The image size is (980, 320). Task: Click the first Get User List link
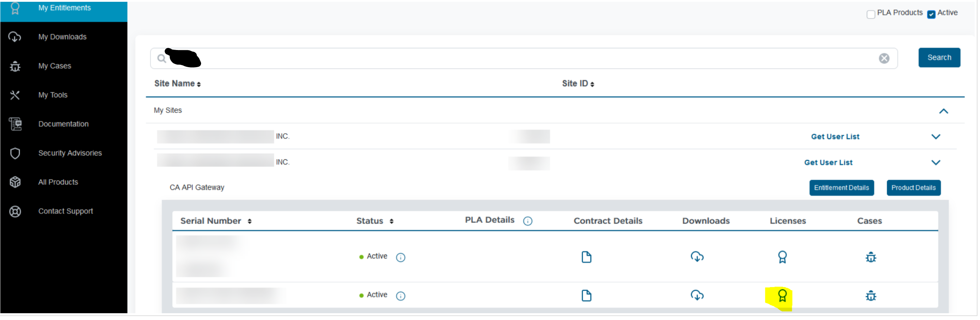point(835,136)
